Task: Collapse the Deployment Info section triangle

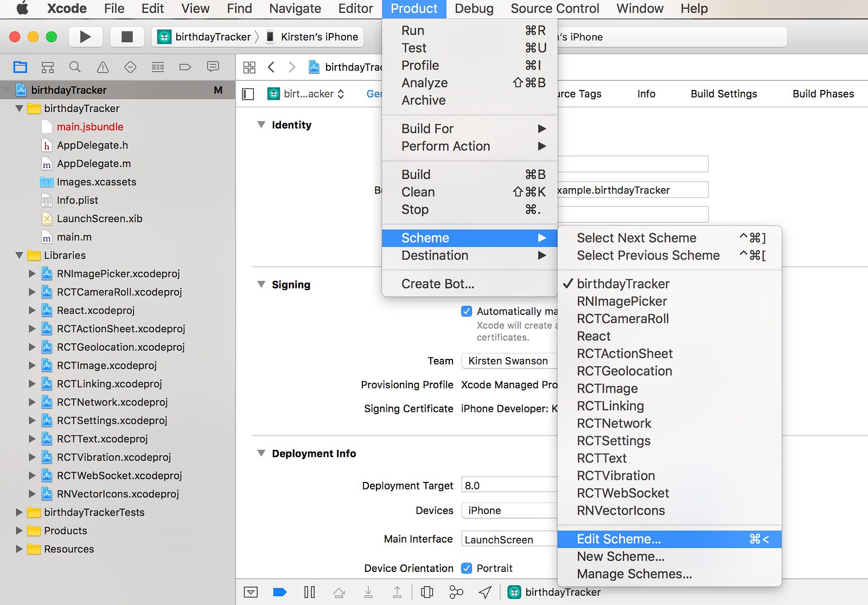Action: [261, 453]
